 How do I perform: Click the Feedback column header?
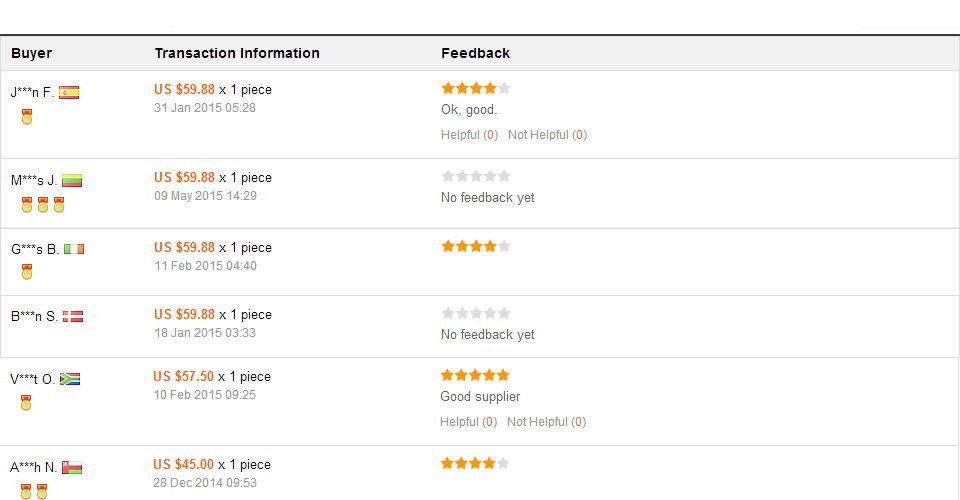pyautogui.click(x=475, y=53)
